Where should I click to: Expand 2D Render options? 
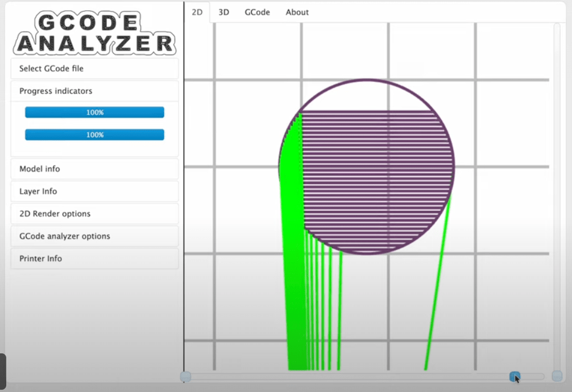(94, 214)
